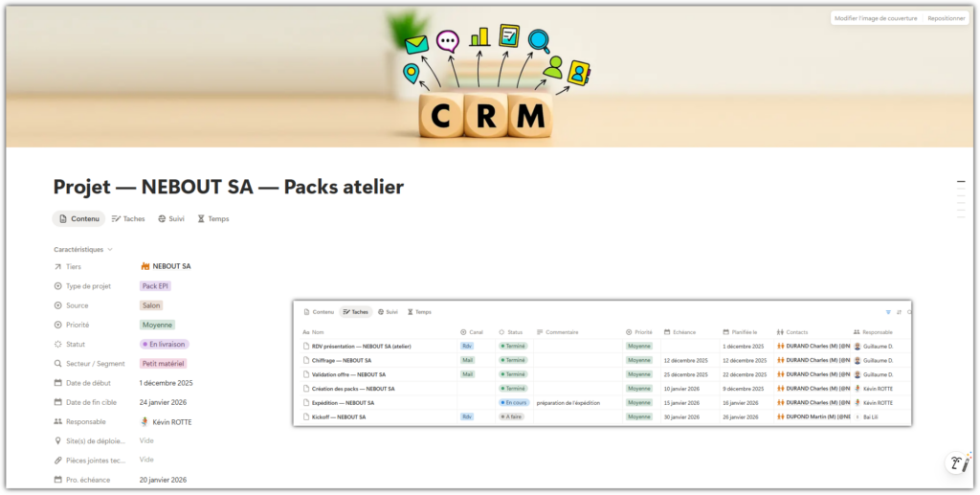Open the Moyenne priority selector in properties
Image resolution: width=980 pixels, height=495 pixels.
pyautogui.click(x=157, y=325)
